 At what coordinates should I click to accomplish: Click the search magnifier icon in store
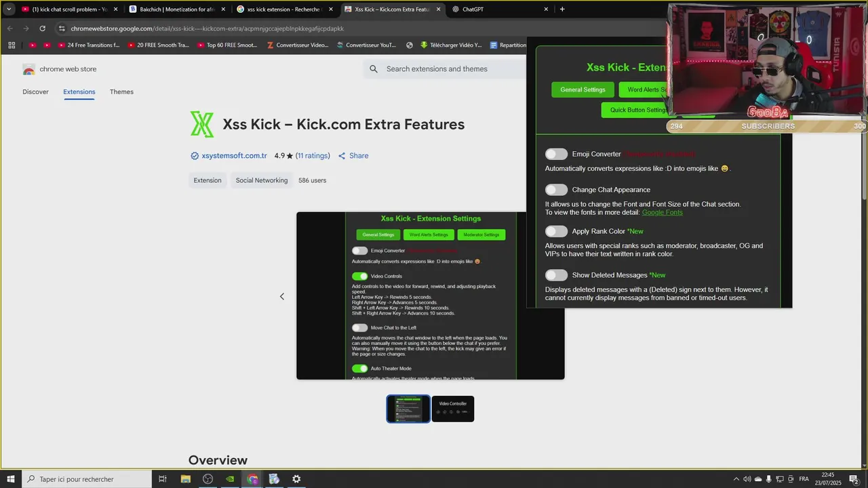pos(374,68)
